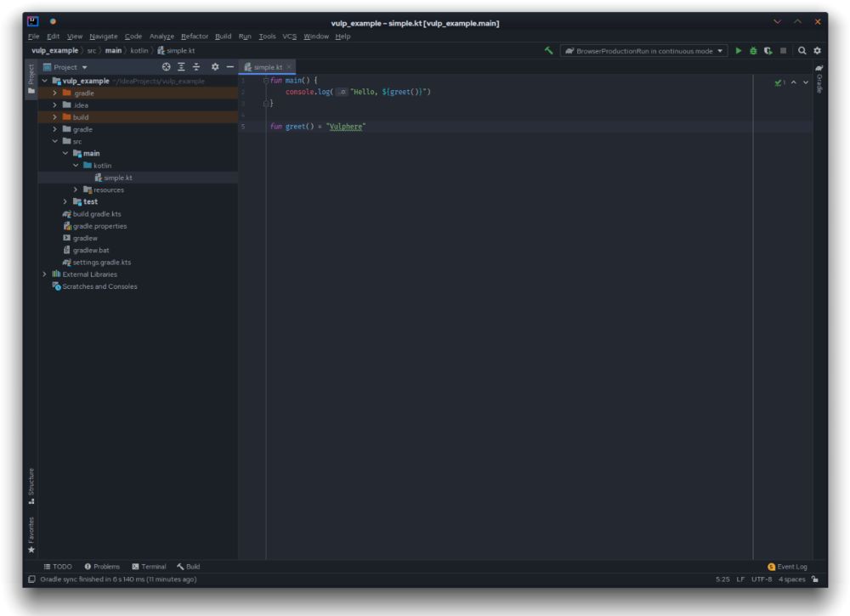Click locate file target icon in Project panel
Screen dimensions: 850x616
tap(166, 66)
